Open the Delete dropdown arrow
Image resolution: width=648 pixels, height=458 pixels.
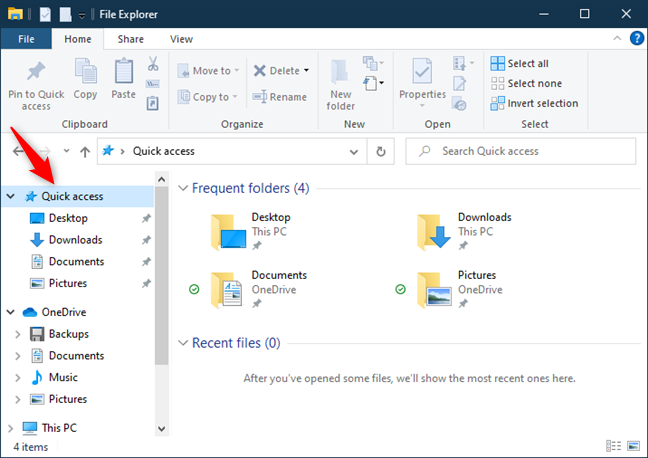tap(306, 70)
